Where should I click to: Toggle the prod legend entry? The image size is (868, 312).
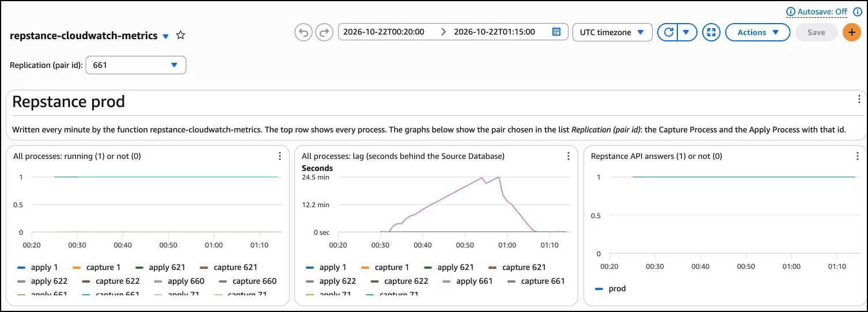click(x=610, y=288)
